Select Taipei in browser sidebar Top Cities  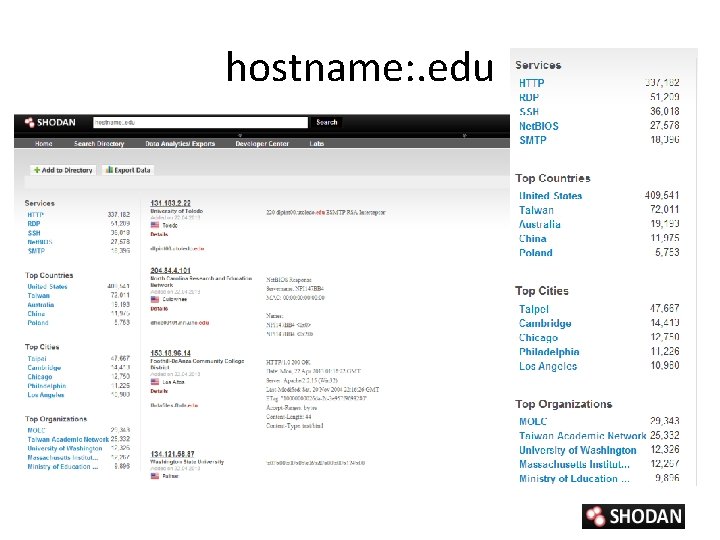click(37, 359)
